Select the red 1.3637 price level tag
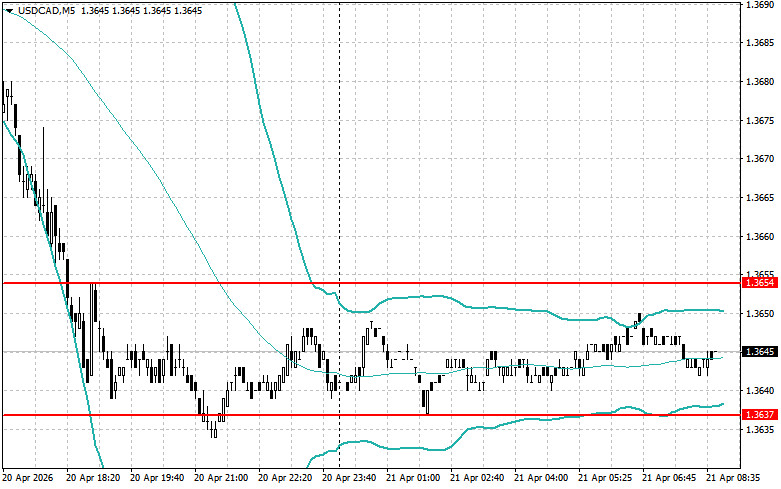 point(759,414)
